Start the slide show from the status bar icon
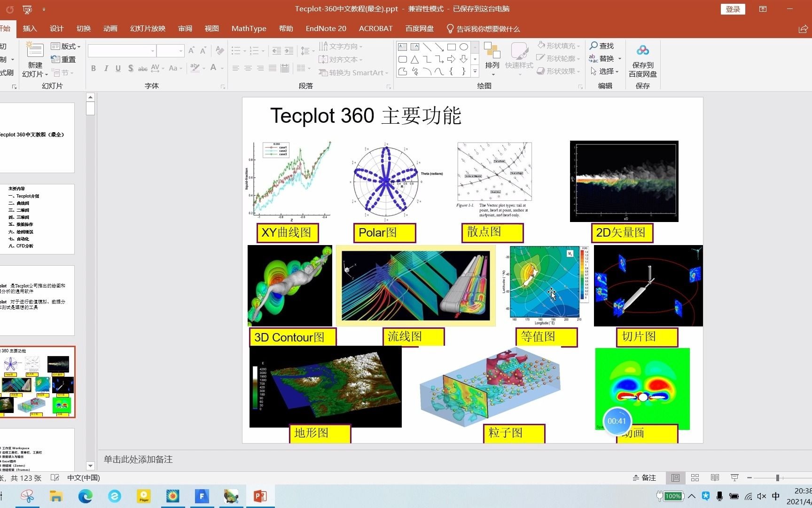 [x=734, y=477]
